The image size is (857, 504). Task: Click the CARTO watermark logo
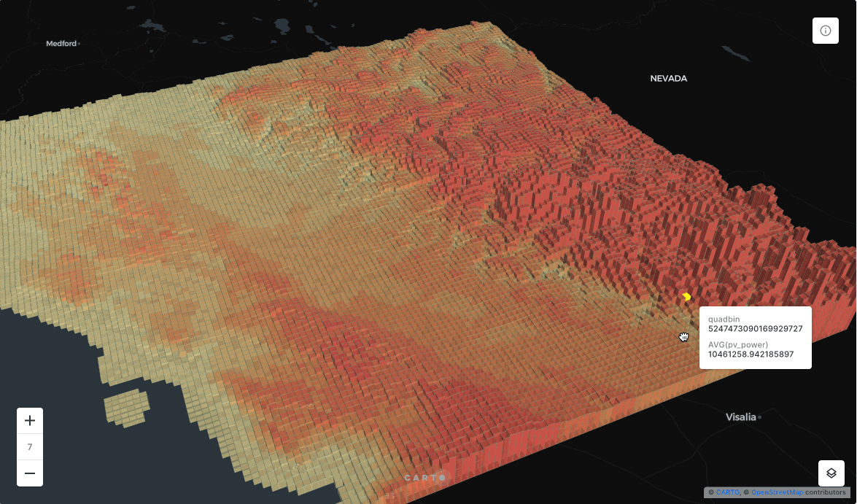pos(425,478)
